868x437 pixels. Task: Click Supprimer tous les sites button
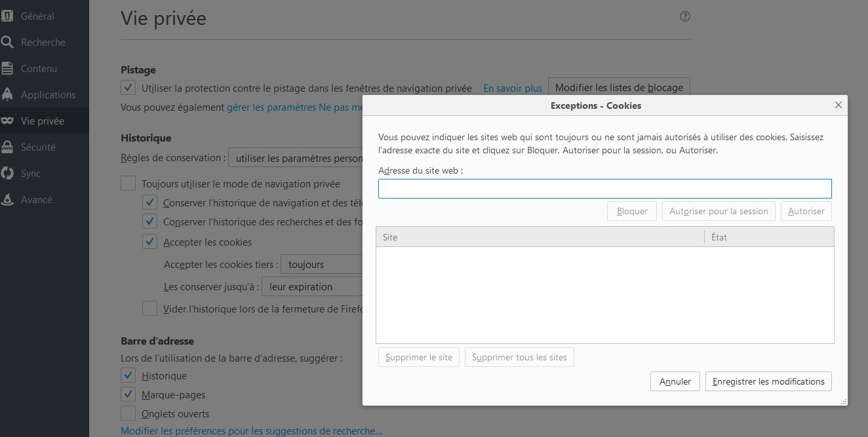click(519, 357)
